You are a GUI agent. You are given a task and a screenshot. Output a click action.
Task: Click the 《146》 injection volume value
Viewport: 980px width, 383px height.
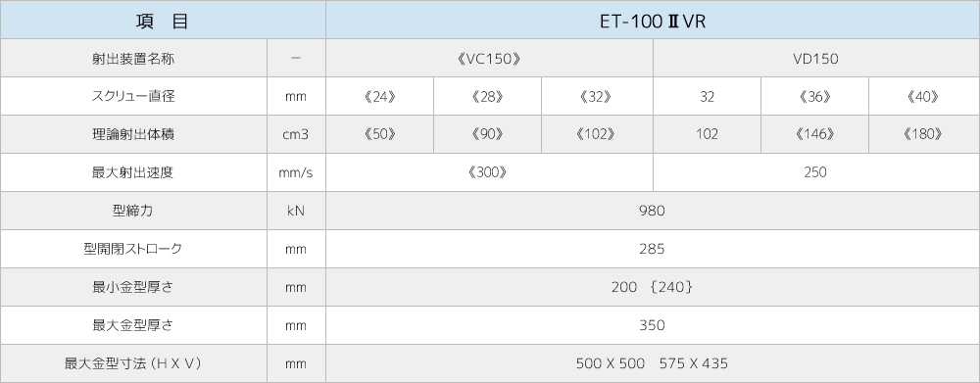coord(815,134)
